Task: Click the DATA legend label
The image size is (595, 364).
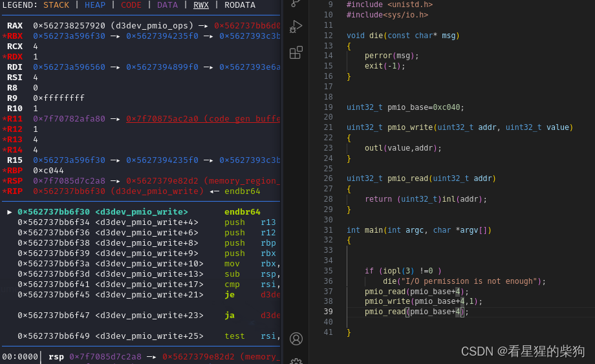Action: [168, 5]
